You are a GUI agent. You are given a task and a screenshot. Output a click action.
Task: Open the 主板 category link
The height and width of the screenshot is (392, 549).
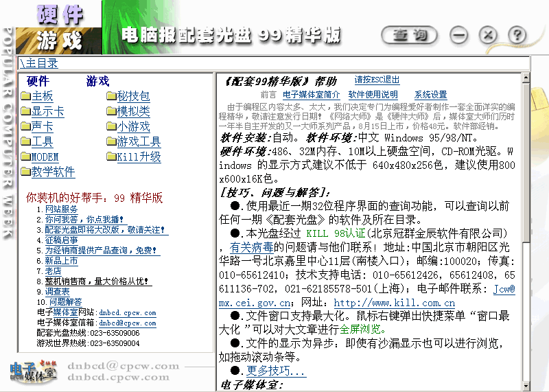(42, 96)
